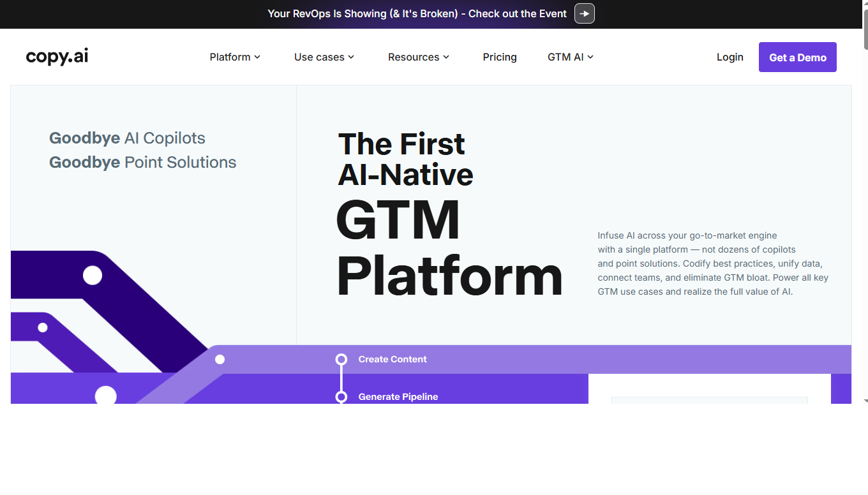Expand the GTM AI menu

[571, 57]
